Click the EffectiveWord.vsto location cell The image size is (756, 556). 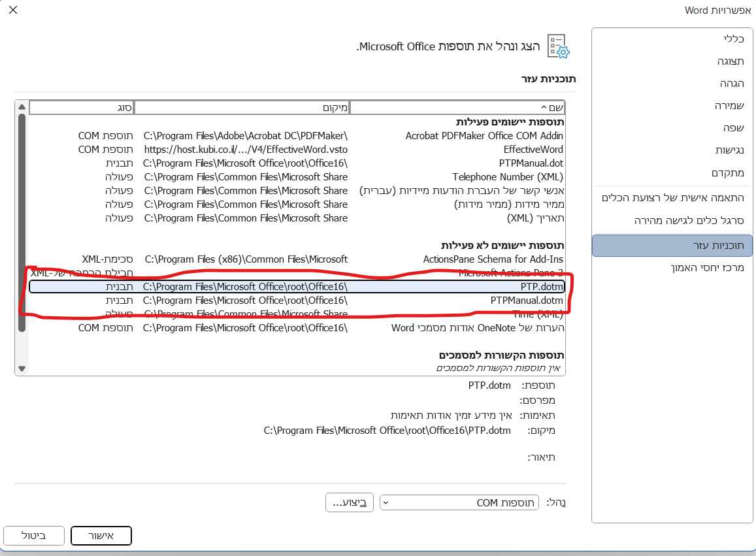246,150
